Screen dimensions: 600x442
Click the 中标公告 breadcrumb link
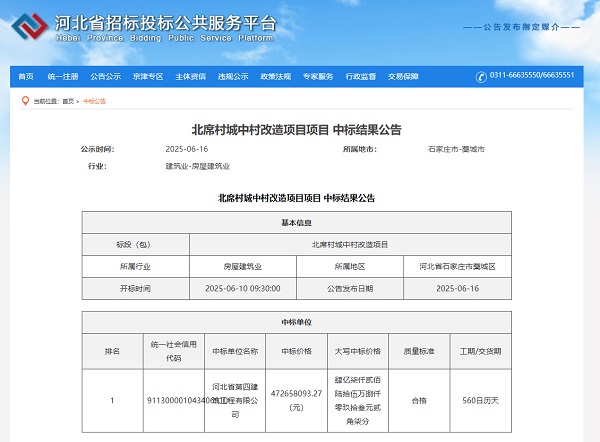click(94, 101)
